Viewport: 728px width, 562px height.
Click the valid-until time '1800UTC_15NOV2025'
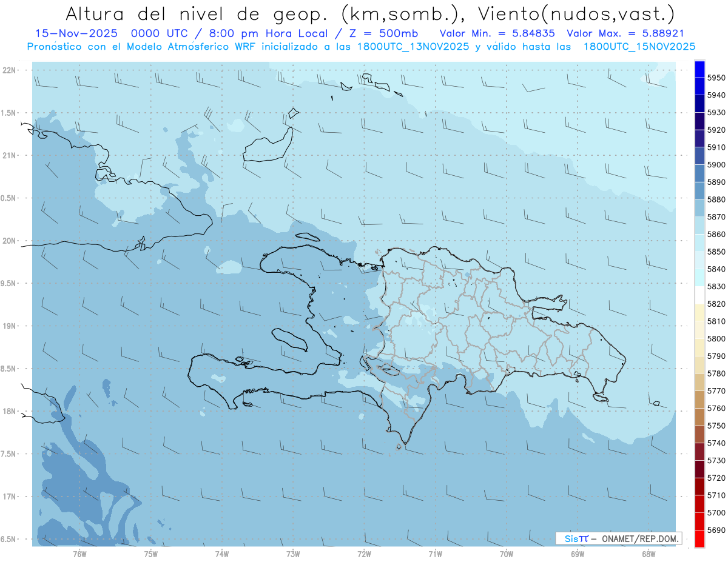click(x=639, y=47)
